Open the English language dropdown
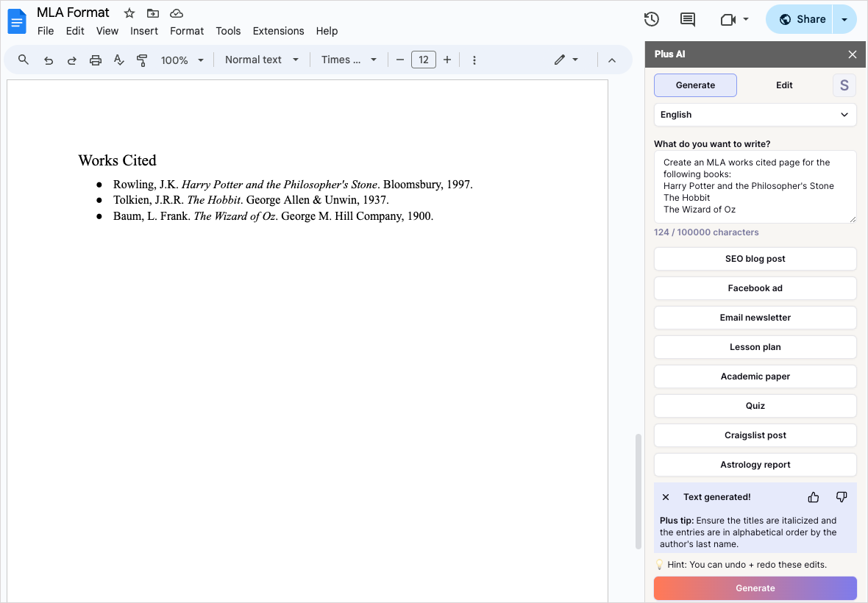Screen dimensions: 868x603 (755, 115)
